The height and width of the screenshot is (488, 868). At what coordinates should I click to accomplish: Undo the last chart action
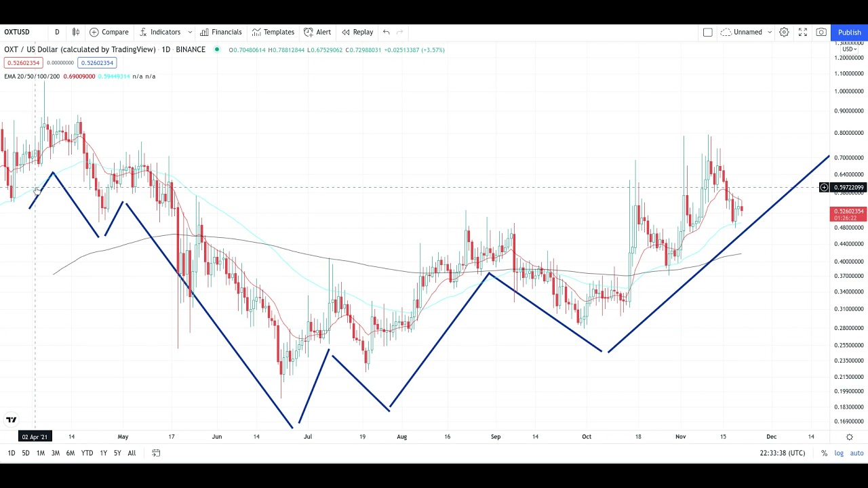pyautogui.click(x=386, y=32)
